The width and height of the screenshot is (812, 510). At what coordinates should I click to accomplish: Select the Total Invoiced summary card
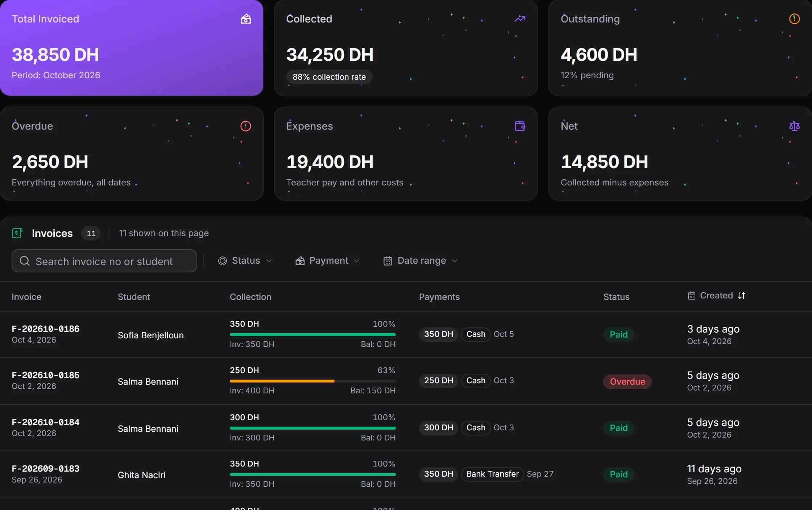132,48
